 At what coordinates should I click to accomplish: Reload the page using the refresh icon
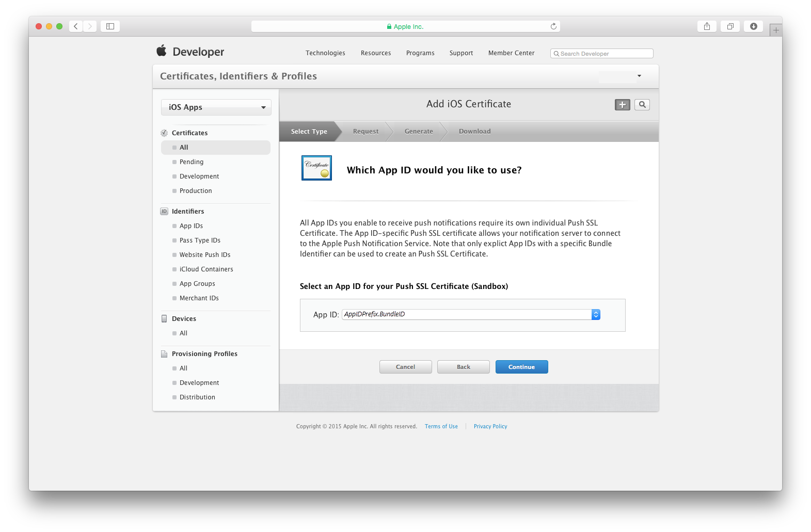[553, 26]
